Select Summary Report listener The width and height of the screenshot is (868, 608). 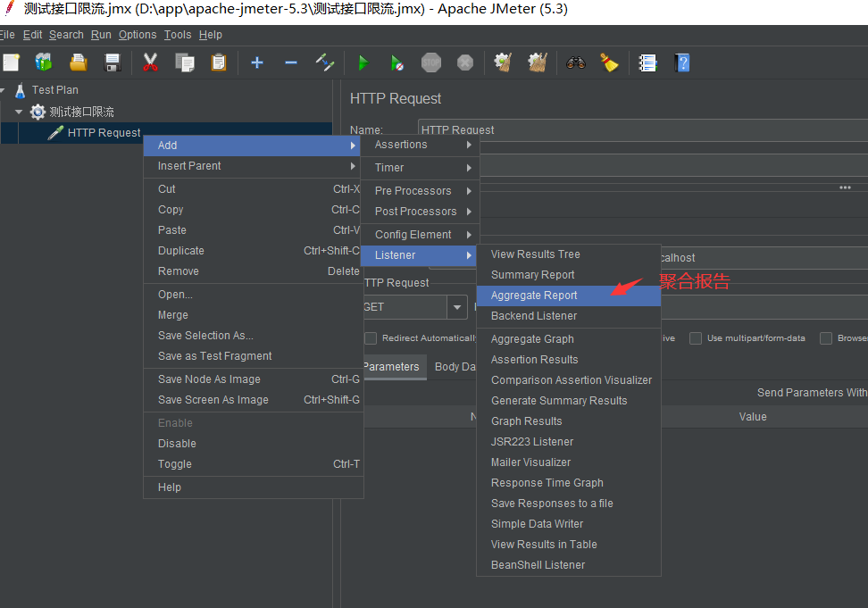pyautogui.click(x=569, y=275)
